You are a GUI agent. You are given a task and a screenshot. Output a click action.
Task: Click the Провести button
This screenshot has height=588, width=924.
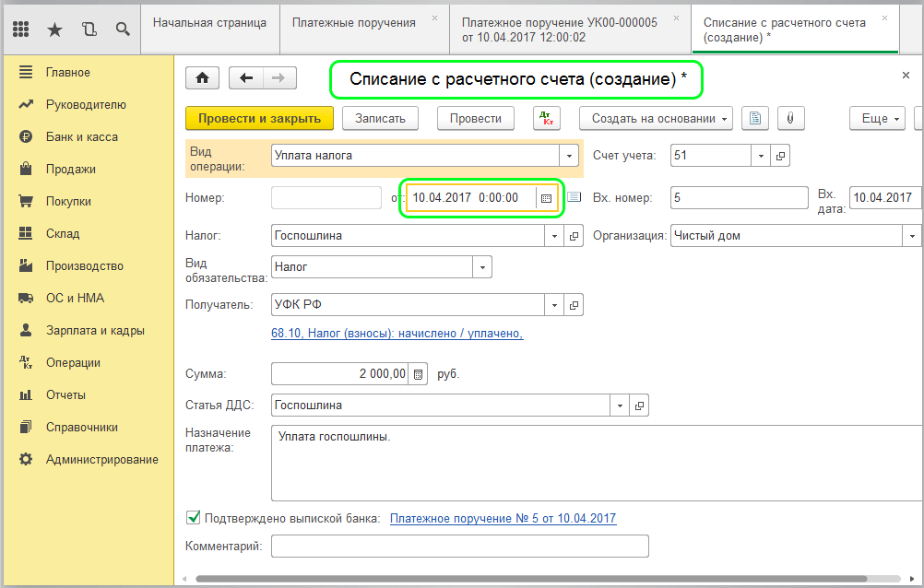[476, 118]
